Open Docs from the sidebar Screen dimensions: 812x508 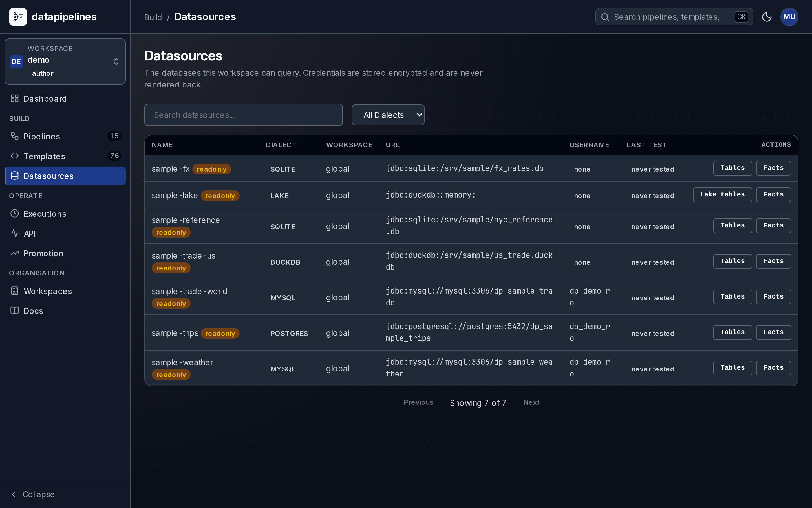click(65, 311)
